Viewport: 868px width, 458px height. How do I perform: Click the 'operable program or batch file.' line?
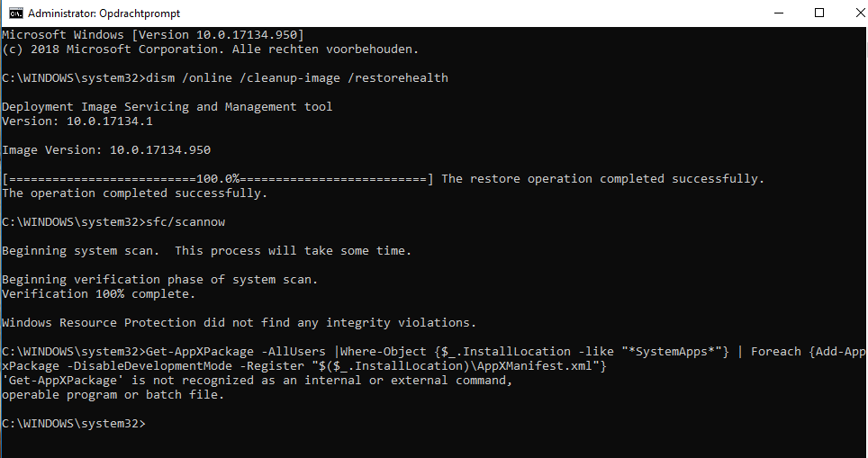point(113,395)
